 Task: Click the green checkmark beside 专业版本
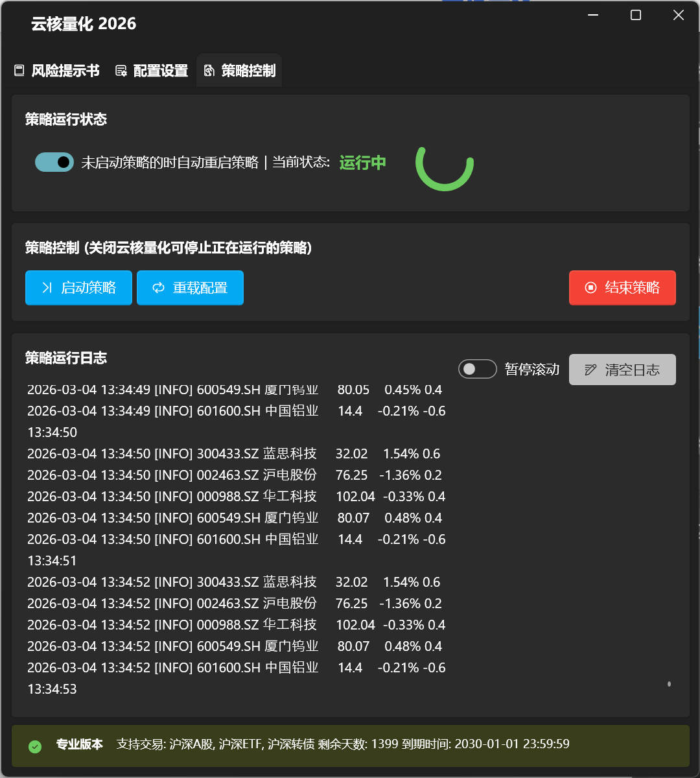(35, 747)
